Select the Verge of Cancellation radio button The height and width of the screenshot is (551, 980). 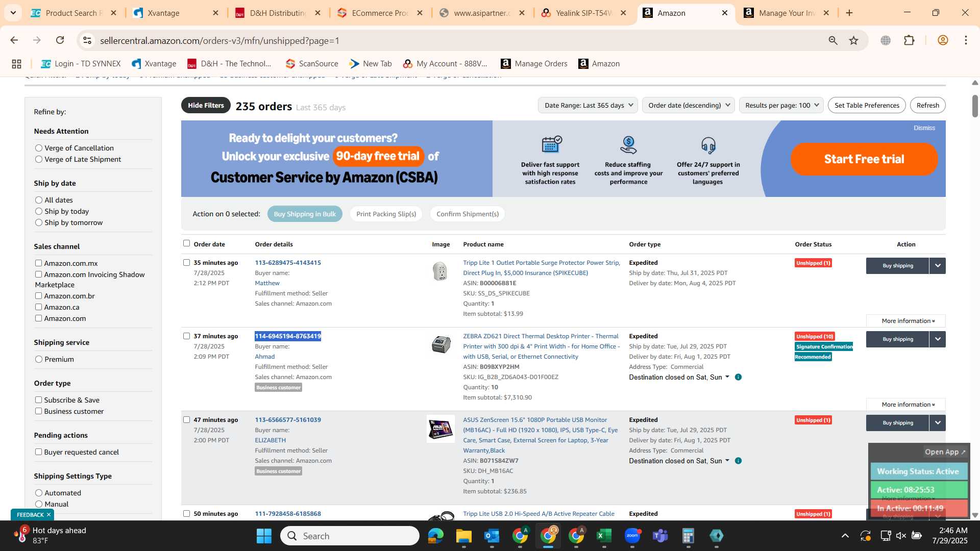39,148
